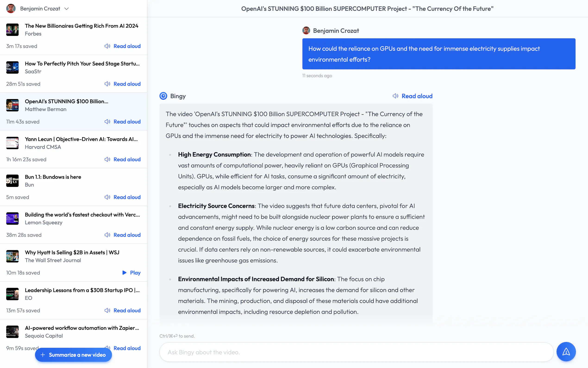Open the Benjamin Crozat user menu name
The height and width of the screenshot is (368, 588).
[40, 9]
